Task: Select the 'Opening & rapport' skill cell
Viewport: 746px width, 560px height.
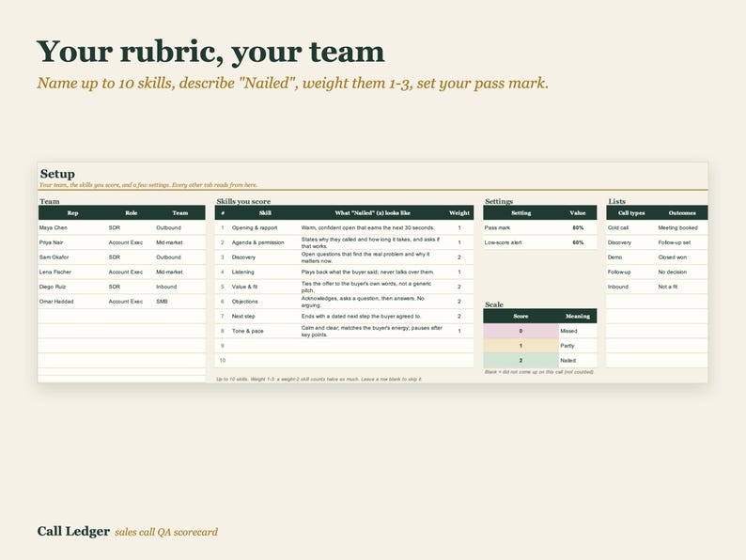Action: pyautogui.click(x=265, y=228)
